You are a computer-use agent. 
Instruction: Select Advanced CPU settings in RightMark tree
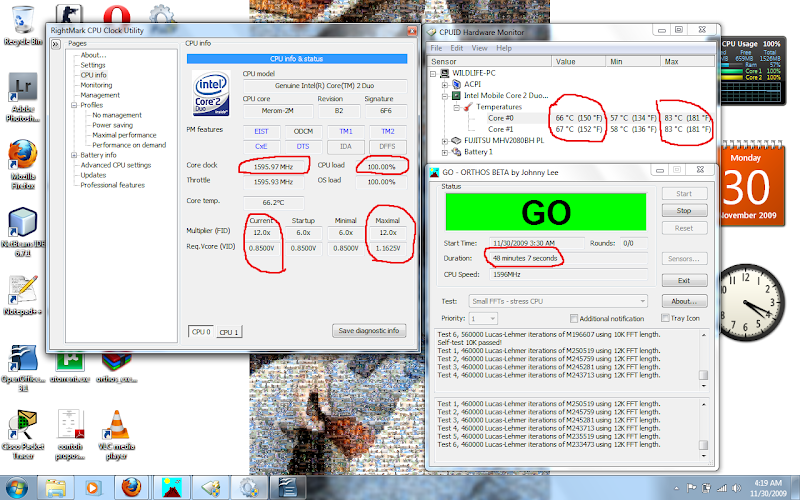[x=116, y=165]
